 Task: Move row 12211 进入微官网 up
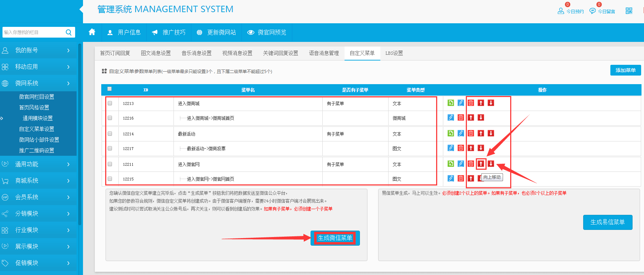[x=481, y=164]
